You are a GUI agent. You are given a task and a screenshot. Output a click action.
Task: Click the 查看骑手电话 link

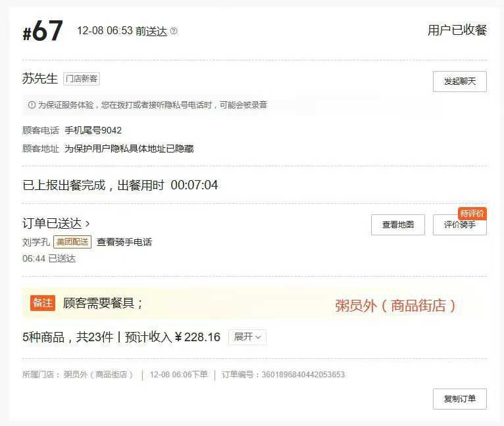pos(124,242)
